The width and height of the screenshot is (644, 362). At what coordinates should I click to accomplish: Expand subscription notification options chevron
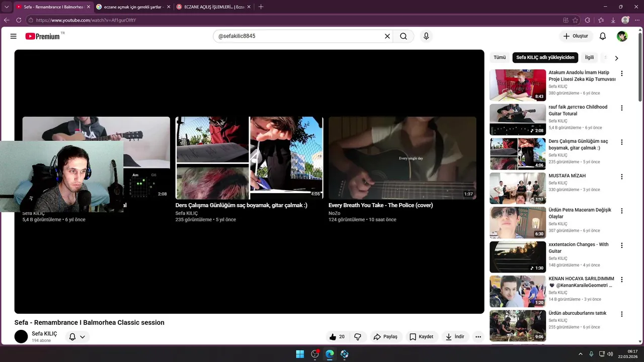(83, 337)
